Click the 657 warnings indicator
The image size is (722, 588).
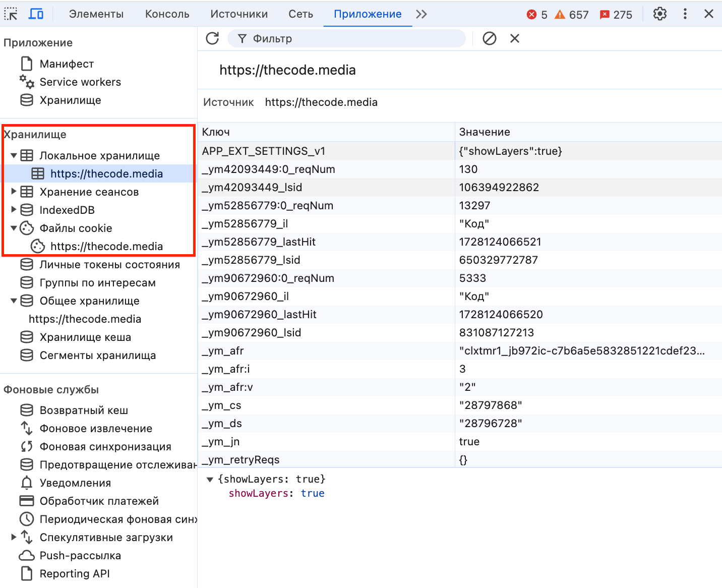(571, 14)
